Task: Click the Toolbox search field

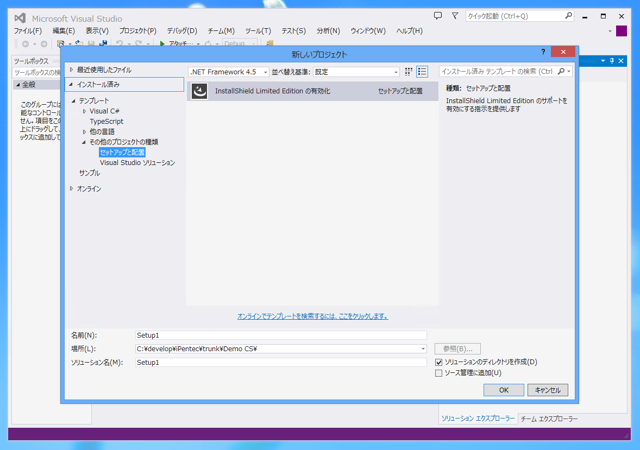Action: point(37,73)
